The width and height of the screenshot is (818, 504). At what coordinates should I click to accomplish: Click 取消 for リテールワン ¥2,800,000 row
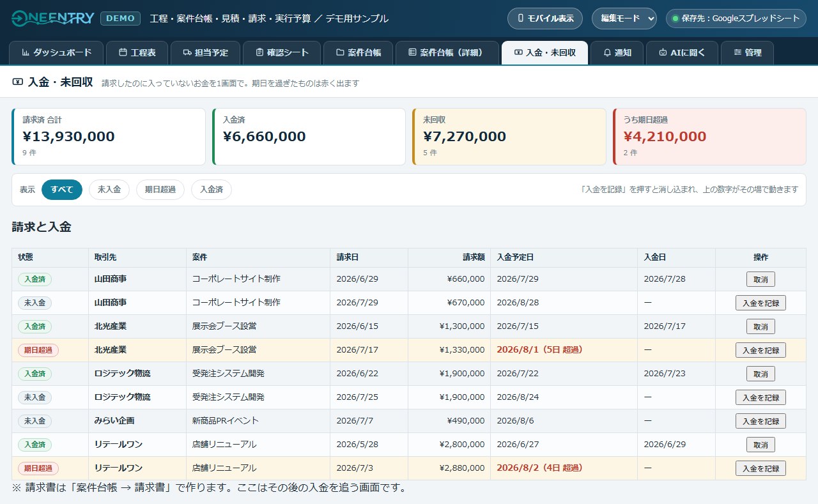760,445
